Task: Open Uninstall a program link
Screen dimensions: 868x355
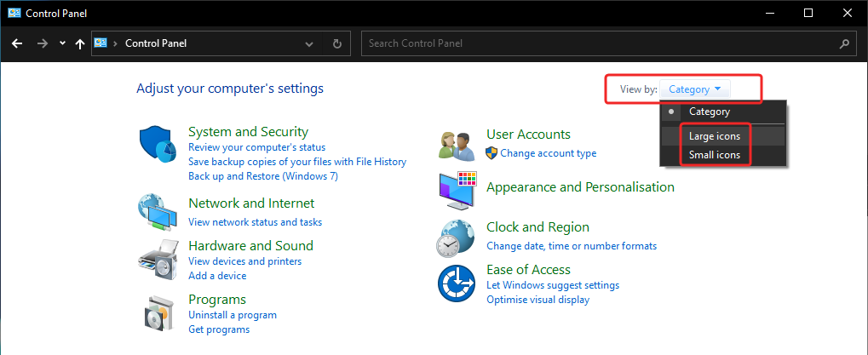Action: [232, 315]
